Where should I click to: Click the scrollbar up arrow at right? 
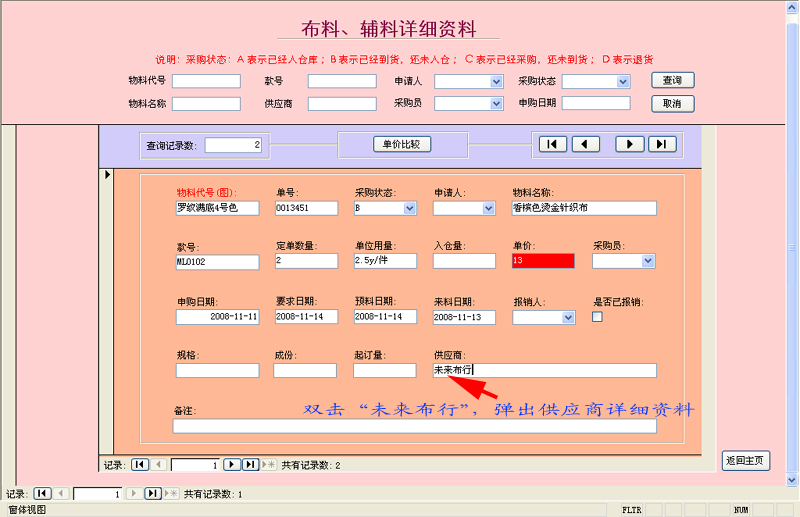pyautogui.click(x=792, y=6)
